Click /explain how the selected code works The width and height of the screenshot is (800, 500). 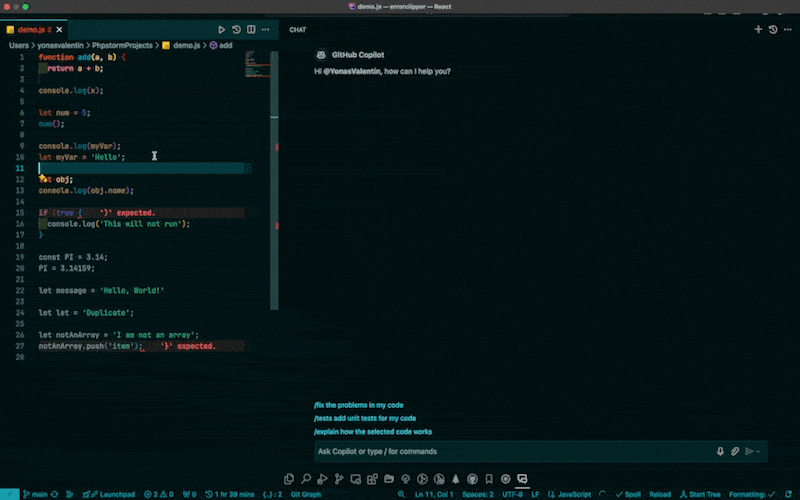[373, 432]
